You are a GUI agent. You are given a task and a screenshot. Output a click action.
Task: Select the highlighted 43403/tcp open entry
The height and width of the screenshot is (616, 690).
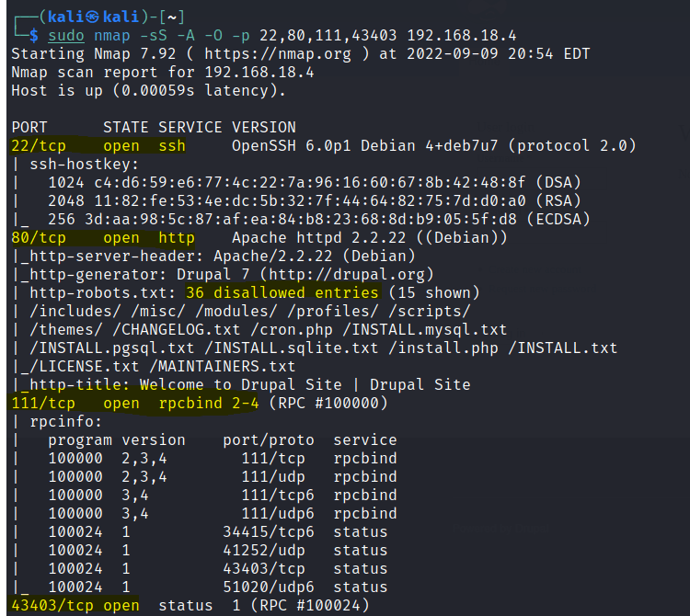pos(75,605)
